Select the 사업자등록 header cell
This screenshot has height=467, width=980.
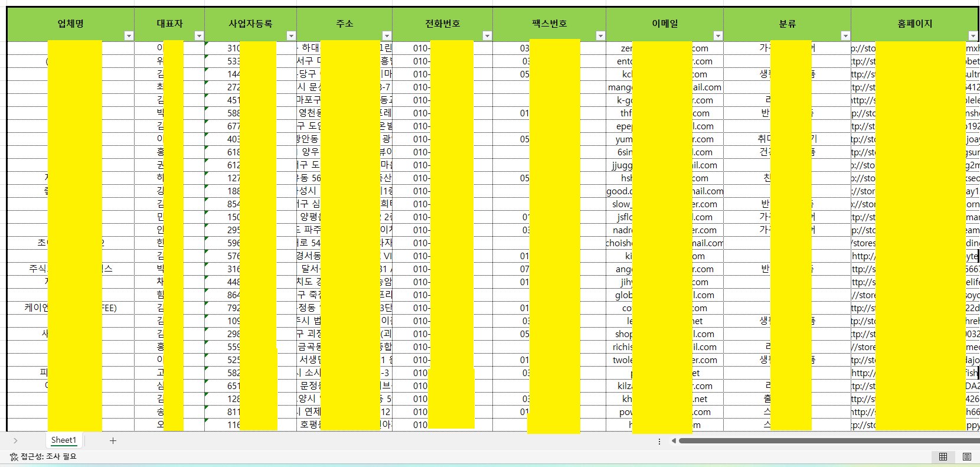(251, 24)
